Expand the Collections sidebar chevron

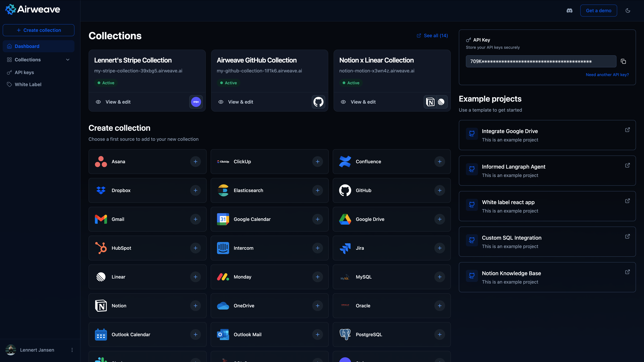(x=68, y=60)
